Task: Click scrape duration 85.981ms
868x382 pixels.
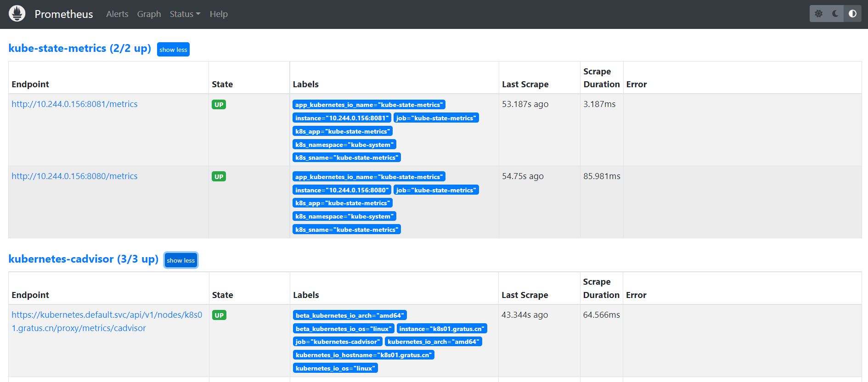Action: (x=602, y=176)
